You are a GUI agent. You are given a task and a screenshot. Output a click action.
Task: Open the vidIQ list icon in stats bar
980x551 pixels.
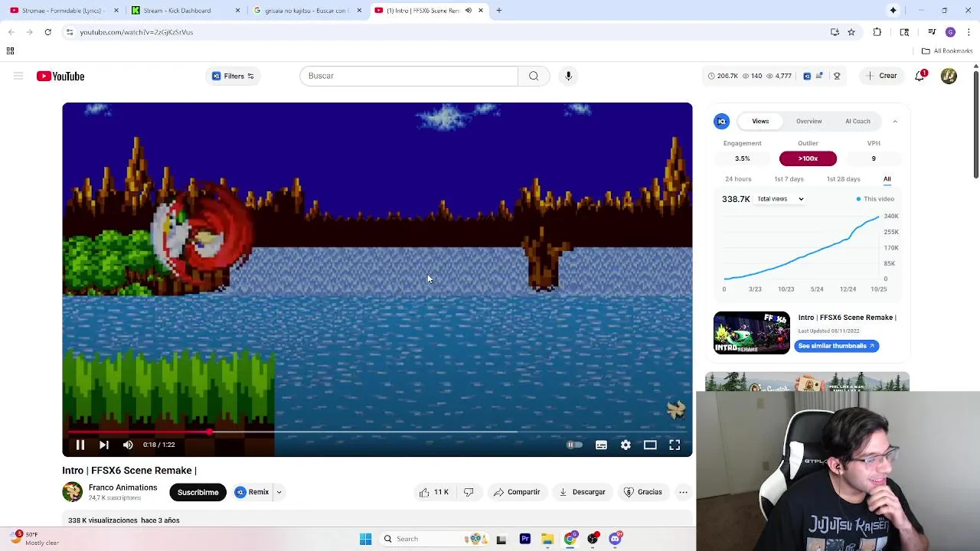click(x=819, y=76)
